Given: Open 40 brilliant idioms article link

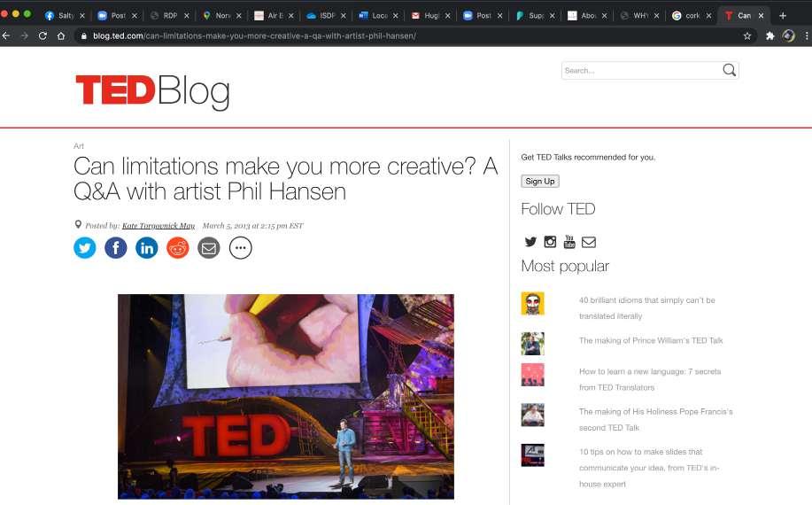Looking at the screenshot, I should click(x=646, y=307).
